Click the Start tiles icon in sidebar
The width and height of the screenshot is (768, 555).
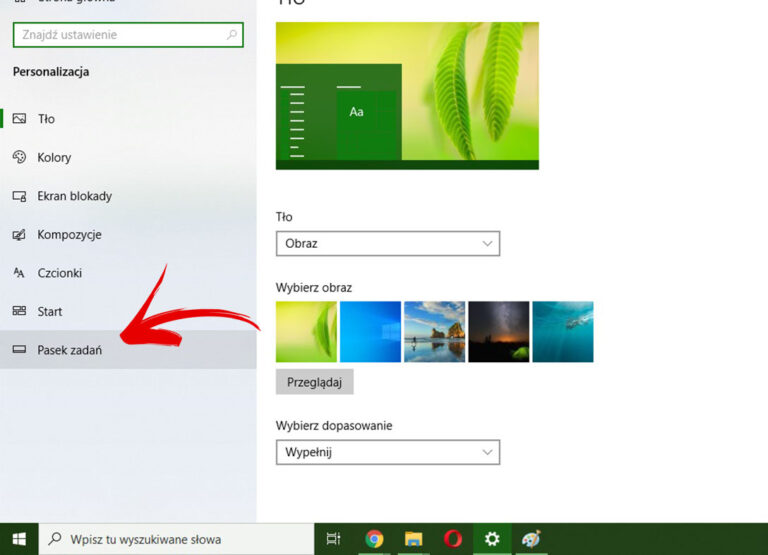point(19,311)
